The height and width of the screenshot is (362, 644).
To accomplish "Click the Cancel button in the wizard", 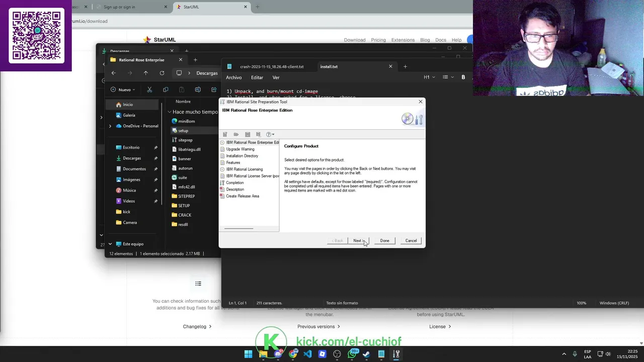I will coord(411,241).
